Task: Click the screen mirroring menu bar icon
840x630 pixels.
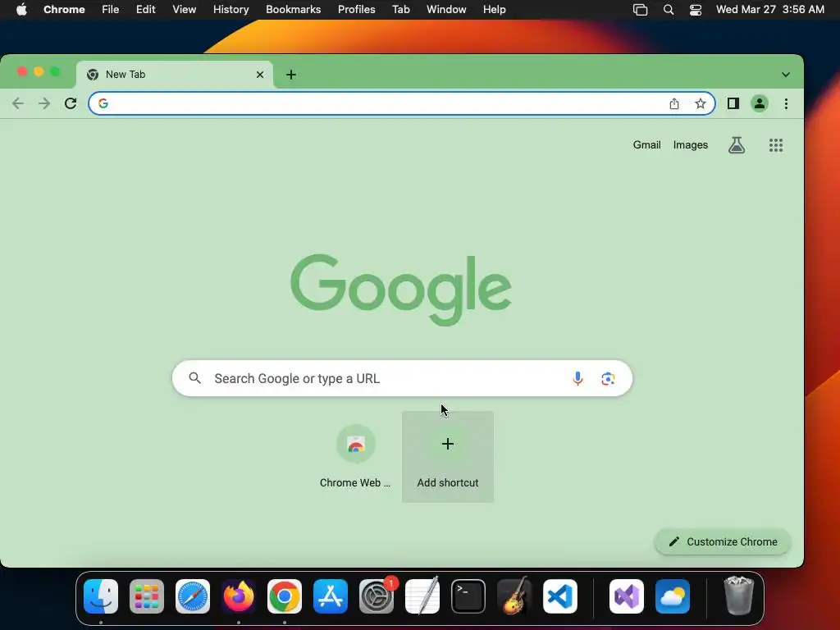Action: [x=640, y=10]
